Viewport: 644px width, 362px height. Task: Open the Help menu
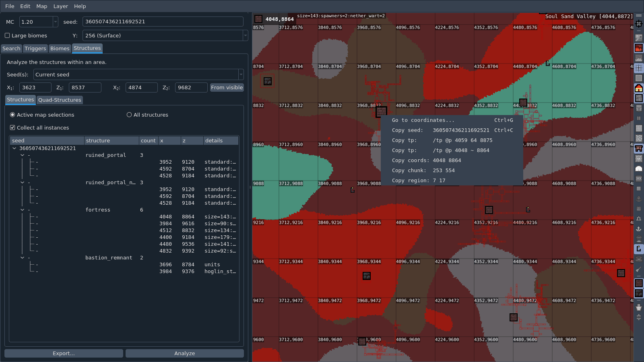pyautogui.click(x=80, y=6)
